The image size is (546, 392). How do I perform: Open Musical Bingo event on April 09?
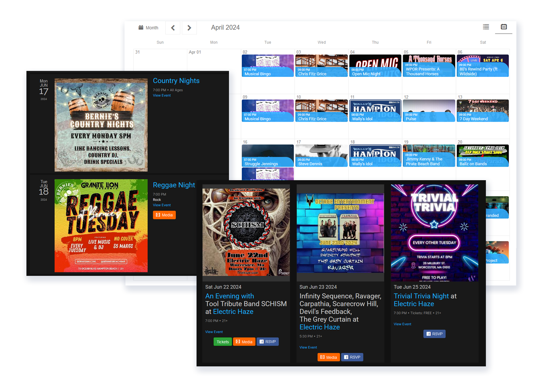(x=268, y=111)
